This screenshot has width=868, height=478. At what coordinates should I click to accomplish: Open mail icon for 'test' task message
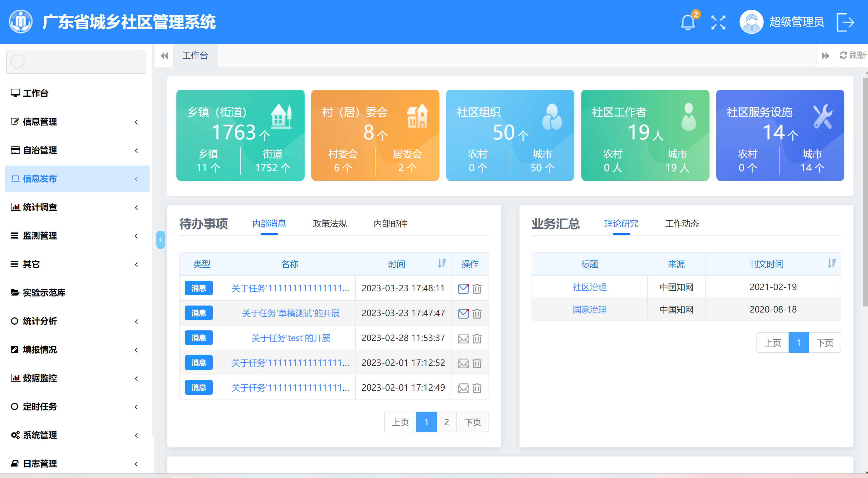tap(463, 339)
